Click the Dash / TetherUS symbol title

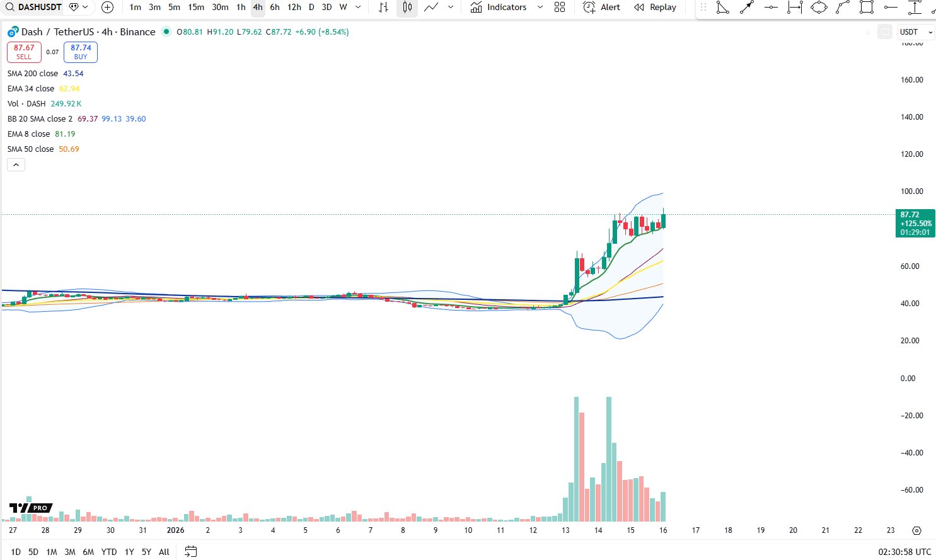[x=88, y=32]
